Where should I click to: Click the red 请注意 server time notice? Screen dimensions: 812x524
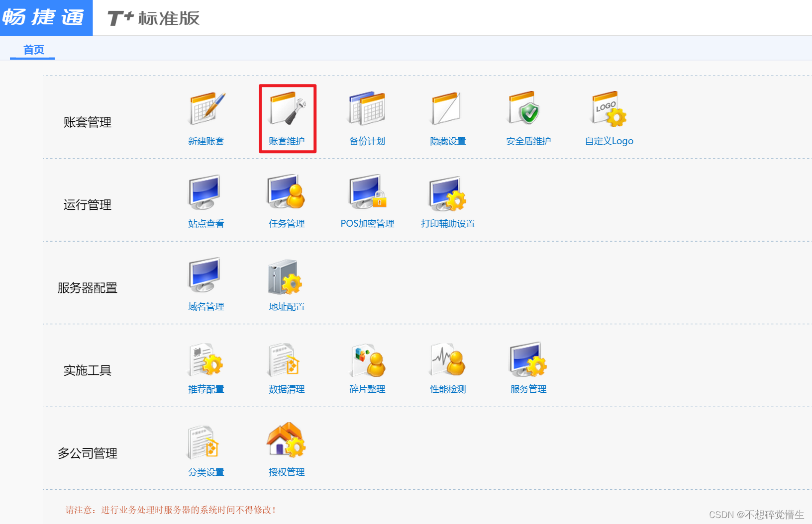(171, 510)
